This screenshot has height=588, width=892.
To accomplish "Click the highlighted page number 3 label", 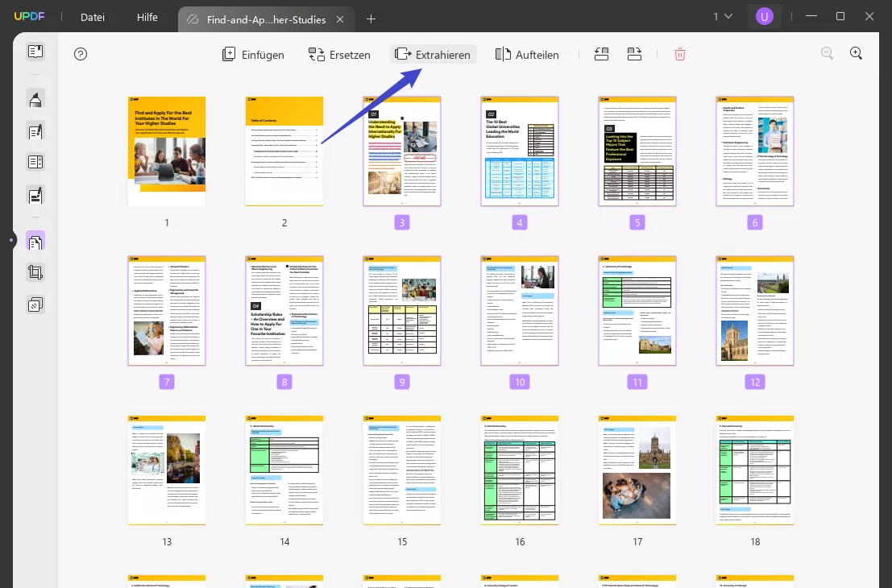I will [402, 222].
